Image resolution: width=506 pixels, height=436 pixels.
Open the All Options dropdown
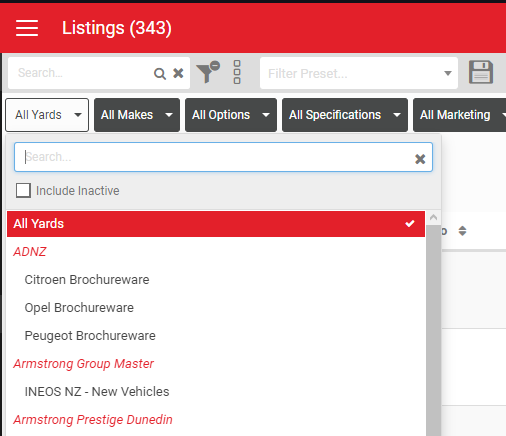click(x=231, y=115)
